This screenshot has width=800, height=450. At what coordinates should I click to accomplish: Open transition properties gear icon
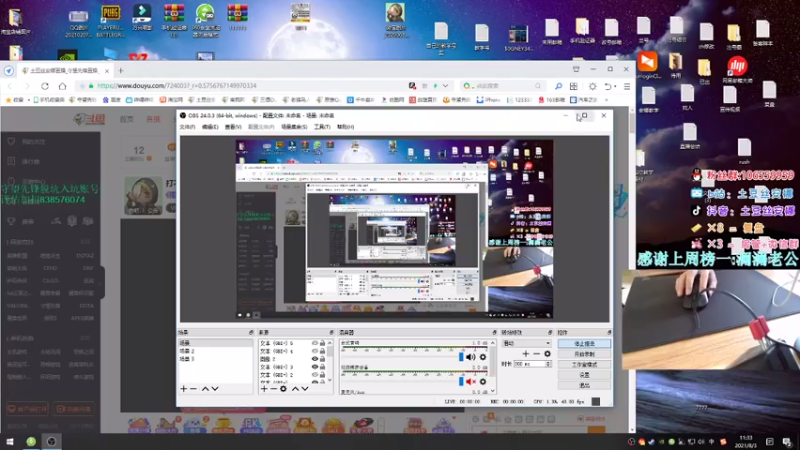tap(547, 354)
